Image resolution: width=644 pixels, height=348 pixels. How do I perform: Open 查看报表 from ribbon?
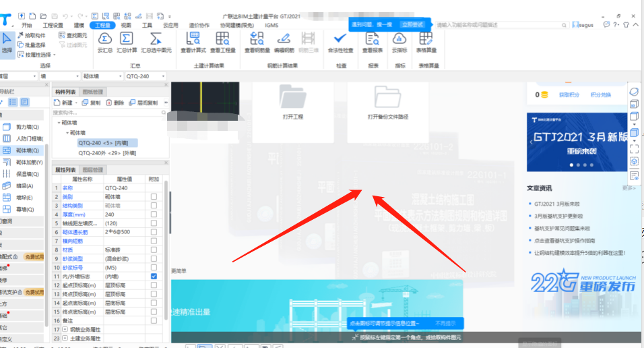coord(372,42)
